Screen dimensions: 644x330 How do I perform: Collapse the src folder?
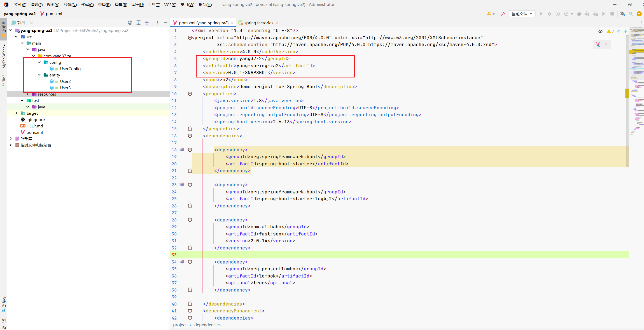[x=16, y=37]
